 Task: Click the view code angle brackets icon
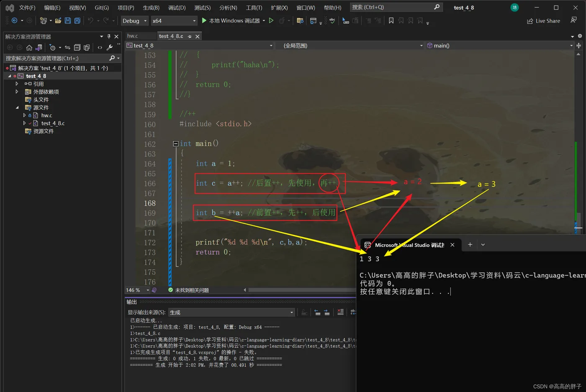pyautogui.click(x=100, y=47)
